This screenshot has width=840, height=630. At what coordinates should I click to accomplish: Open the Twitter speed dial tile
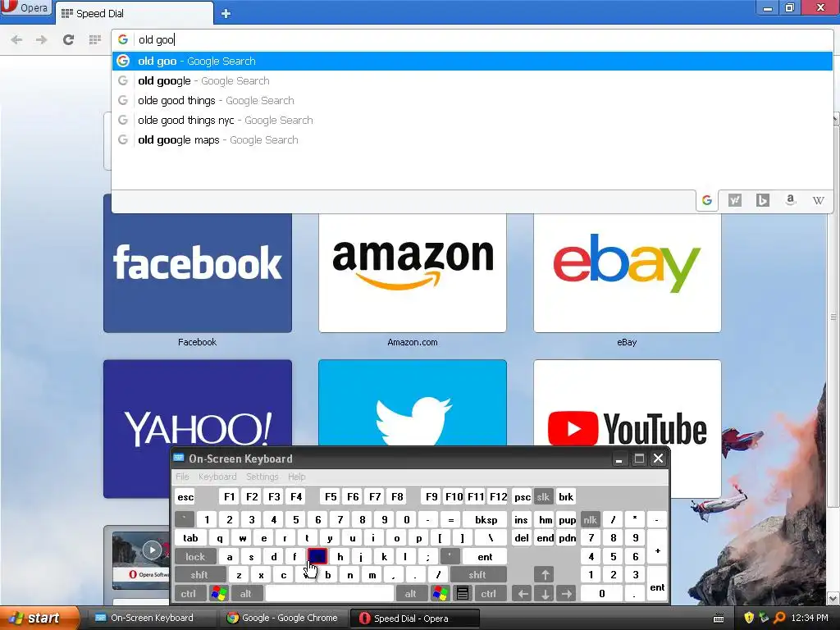click(413, 402)
